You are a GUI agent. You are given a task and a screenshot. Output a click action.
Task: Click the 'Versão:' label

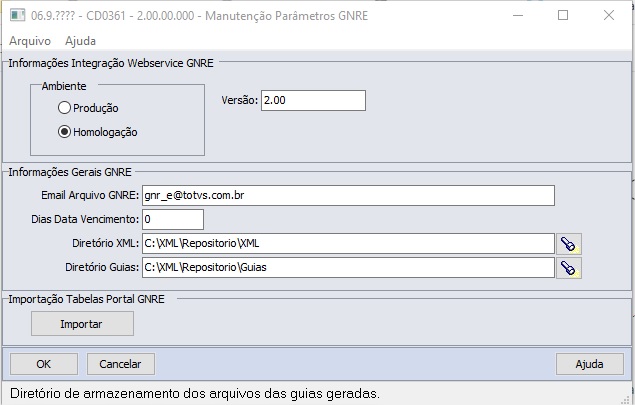[240, 100]
